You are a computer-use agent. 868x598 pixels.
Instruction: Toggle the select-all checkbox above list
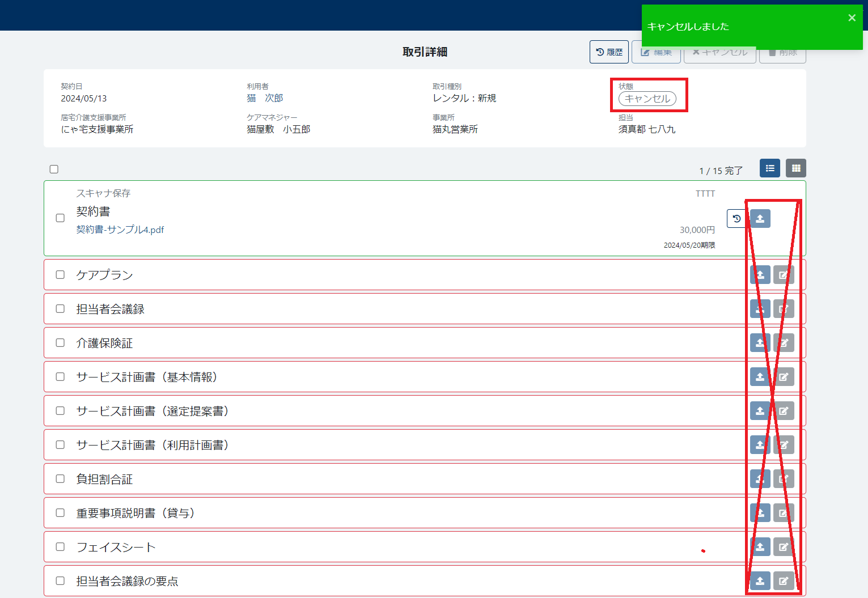pos(54,169)
